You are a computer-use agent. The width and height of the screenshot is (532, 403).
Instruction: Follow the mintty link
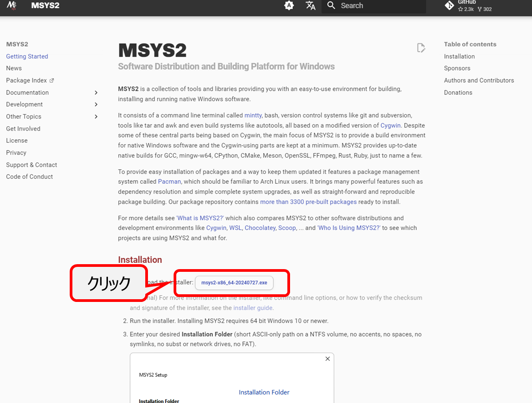point(253,115)
